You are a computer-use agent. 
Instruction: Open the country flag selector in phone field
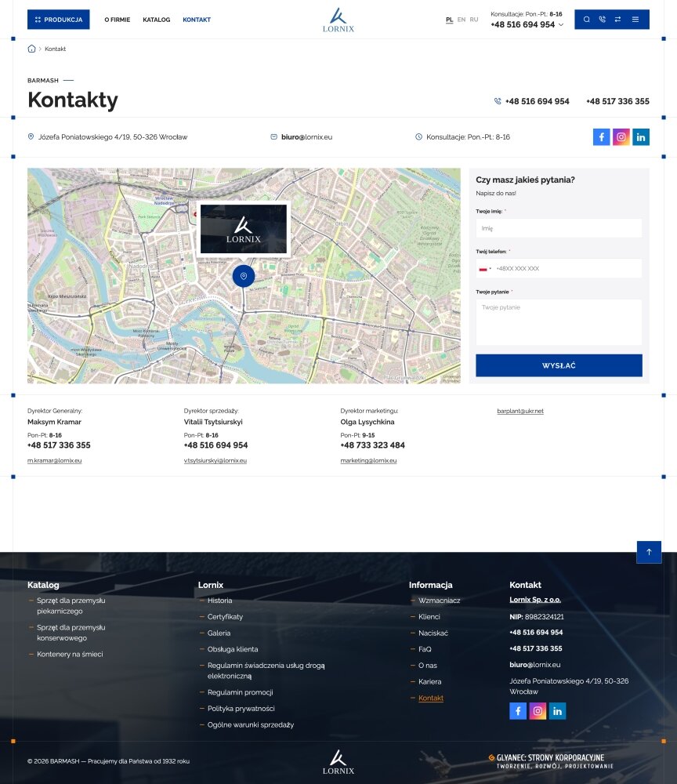pos(485,269)
